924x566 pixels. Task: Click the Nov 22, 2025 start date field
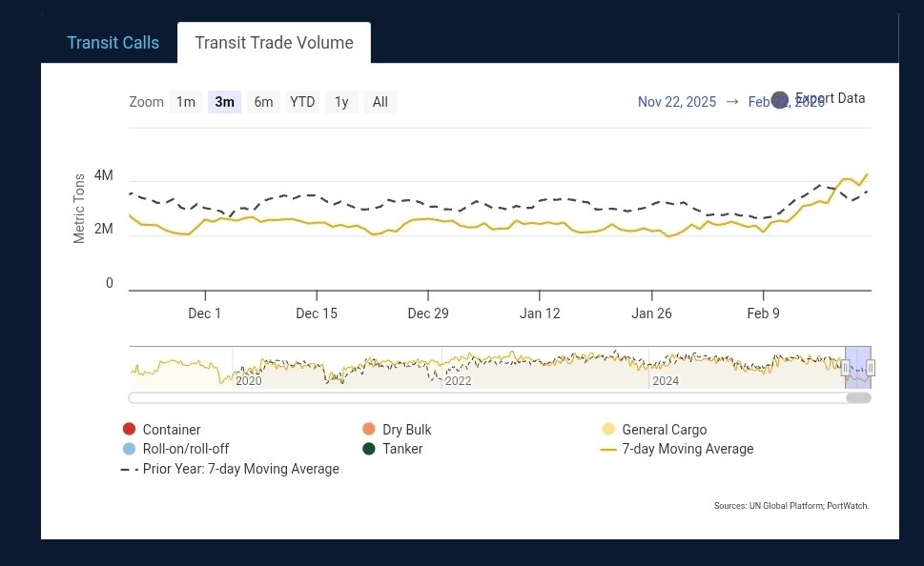(x=676, y=102)
